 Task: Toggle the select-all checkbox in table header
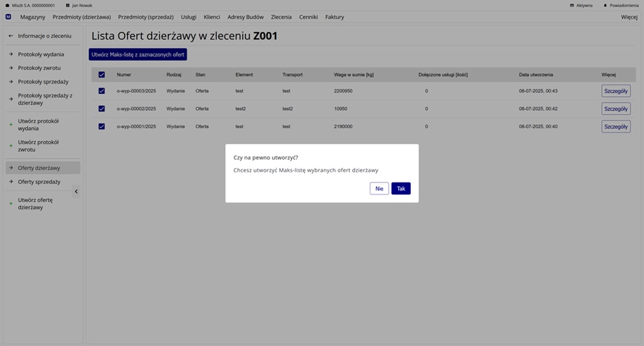[x=102, y=75]
